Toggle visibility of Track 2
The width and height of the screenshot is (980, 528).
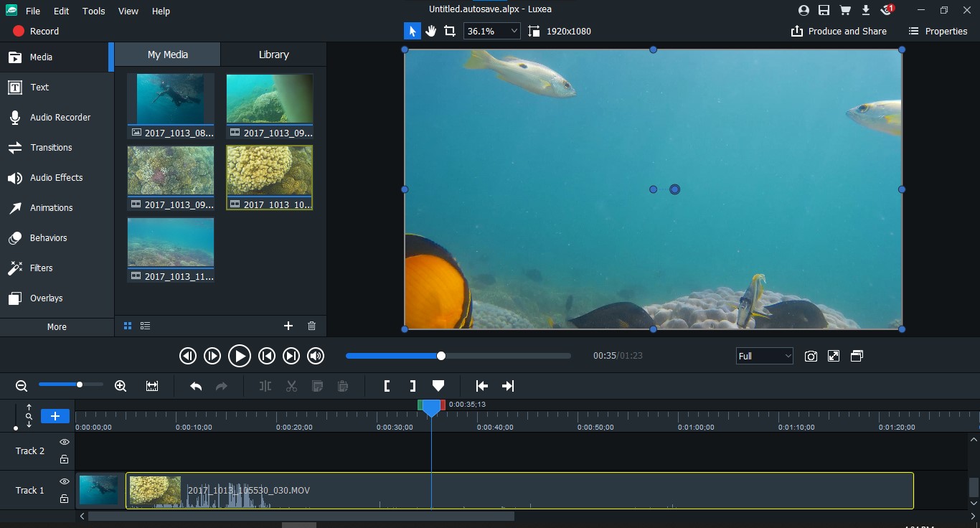(64, 442)
